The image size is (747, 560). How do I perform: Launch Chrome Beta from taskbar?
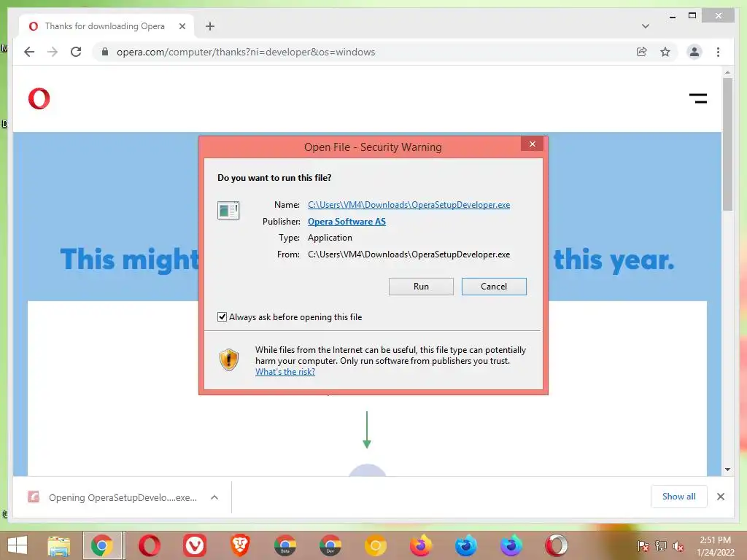pos(285,545)
